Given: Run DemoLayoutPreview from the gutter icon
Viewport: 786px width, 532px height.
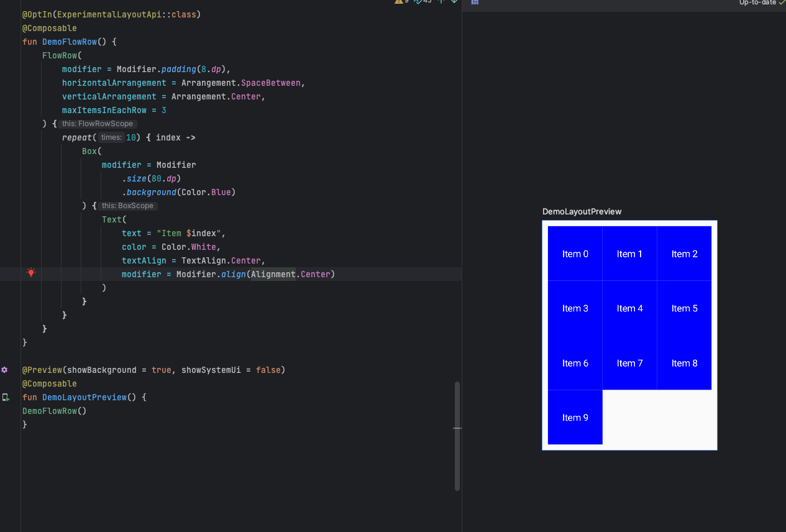Looking at the screenshot, I should pyautogui.click(x=5, y=397).
